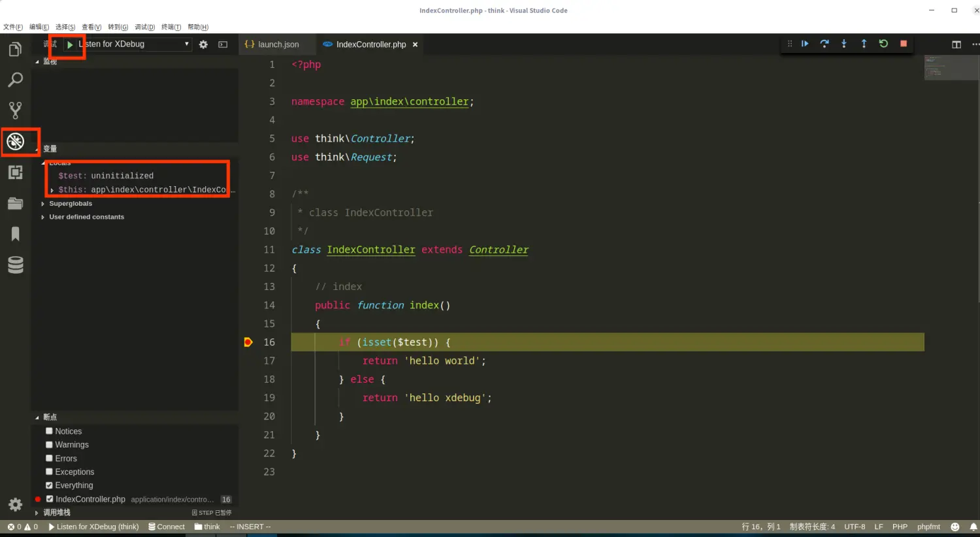Screen dimensions: 980x537
Task: Open 行 16, 列 1 go to line
Action: (761, 527)
